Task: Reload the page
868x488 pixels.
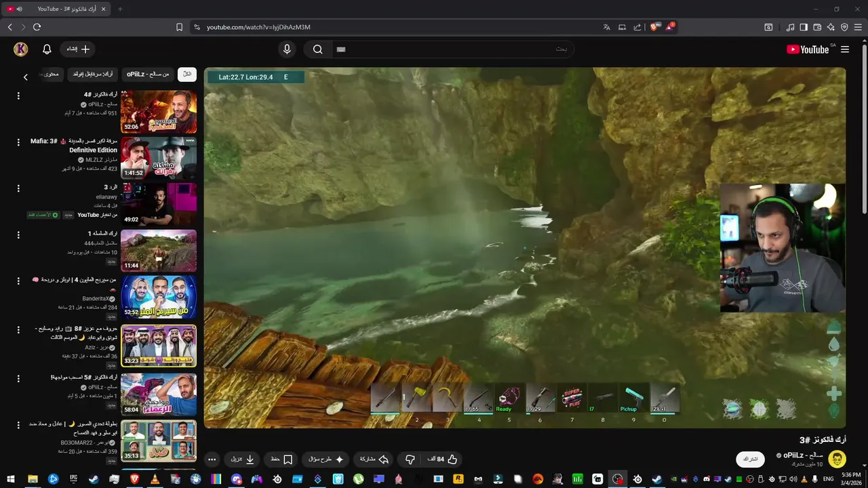Action: pyautogui.click(x=37, y=27)
